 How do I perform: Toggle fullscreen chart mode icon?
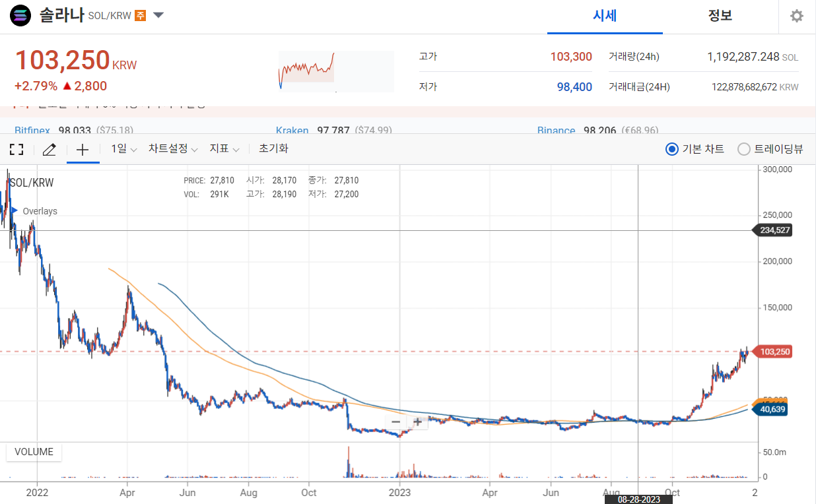pos(17,149)
